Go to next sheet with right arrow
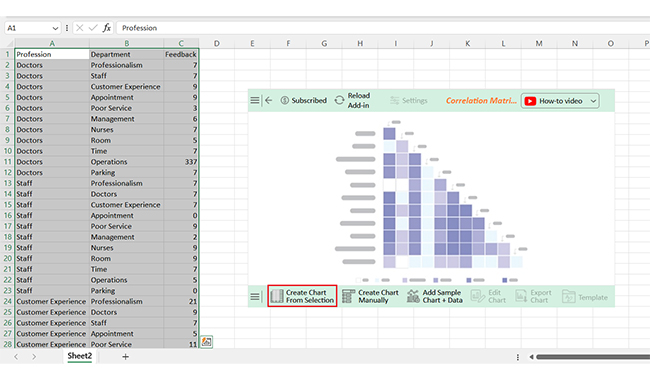This screenshot has height=380, width=650. point(34,356)
